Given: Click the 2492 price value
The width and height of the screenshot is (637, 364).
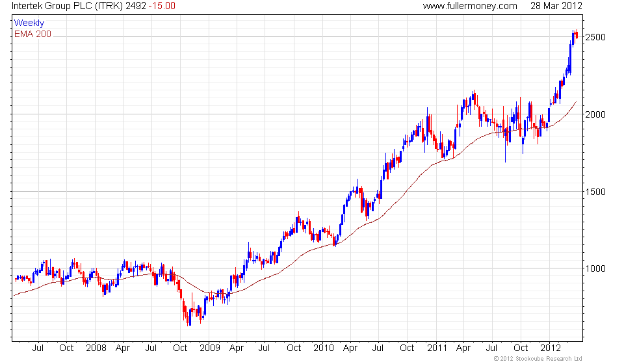Looking at the screenshot, I should pyautogui.click(x=136, y=6).
